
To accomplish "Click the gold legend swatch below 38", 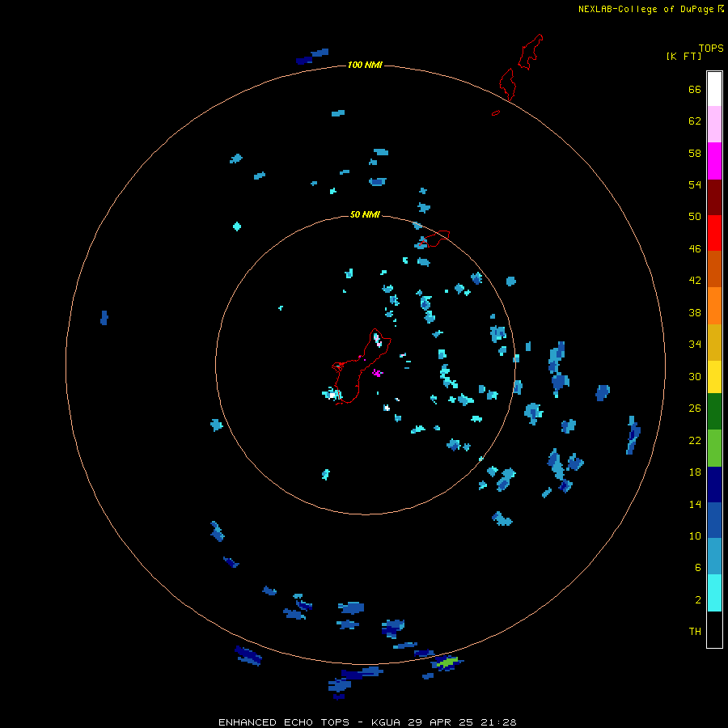I will [714, 342].
